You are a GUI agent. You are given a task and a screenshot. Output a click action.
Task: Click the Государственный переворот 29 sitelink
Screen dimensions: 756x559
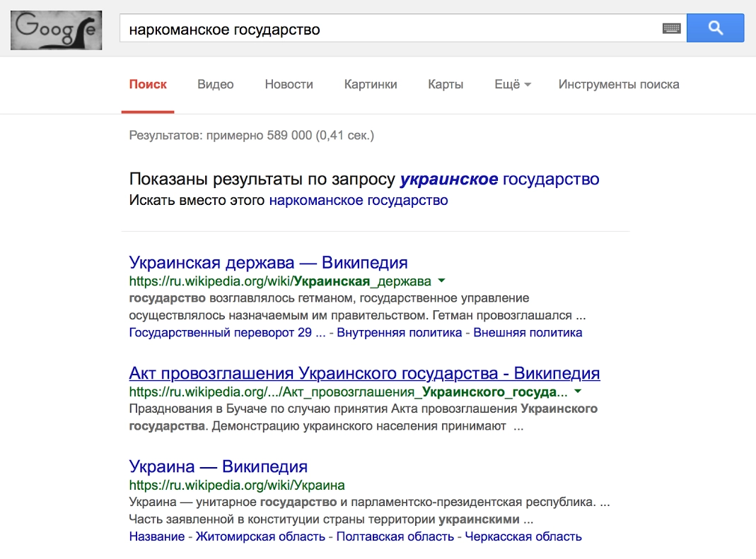(227, 332)
